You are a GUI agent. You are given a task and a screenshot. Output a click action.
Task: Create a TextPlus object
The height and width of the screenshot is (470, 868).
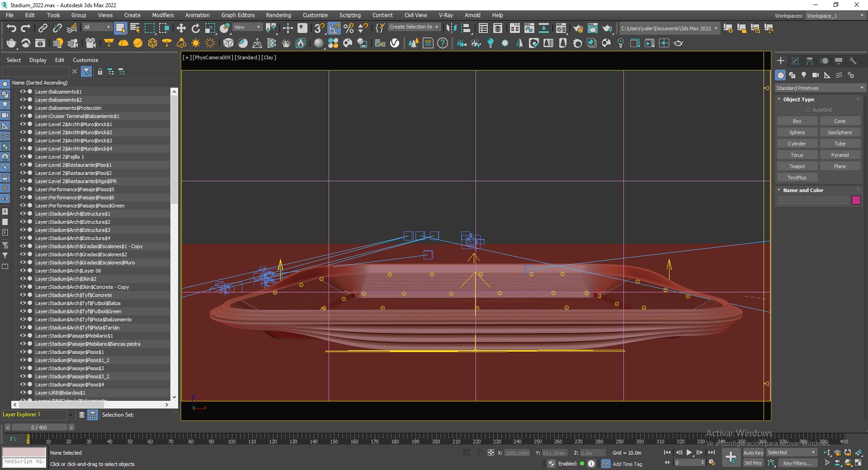[797, 178]
